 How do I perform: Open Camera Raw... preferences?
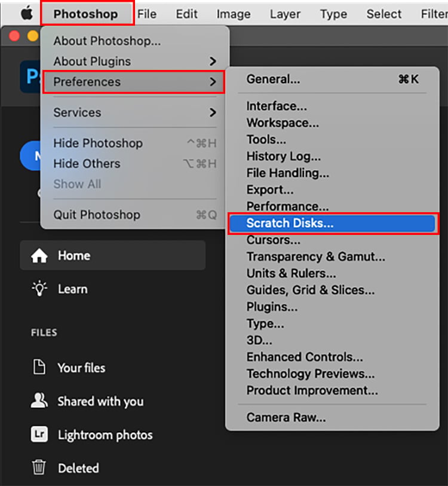point(332,418)
